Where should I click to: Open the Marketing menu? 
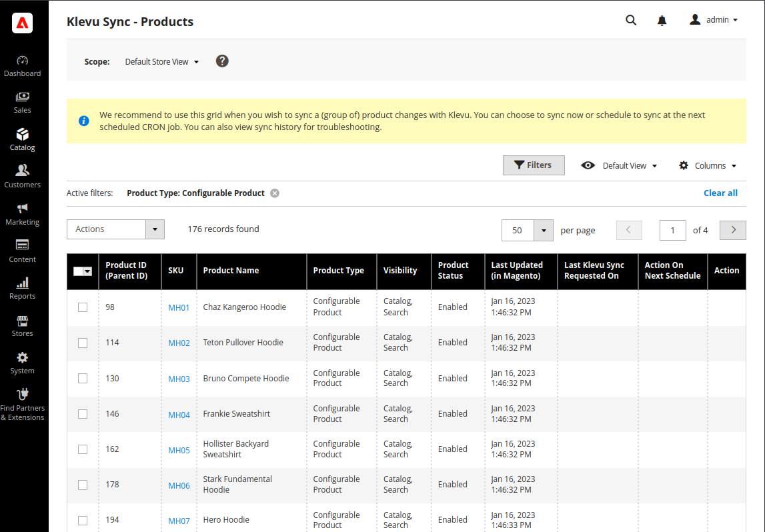23,215
